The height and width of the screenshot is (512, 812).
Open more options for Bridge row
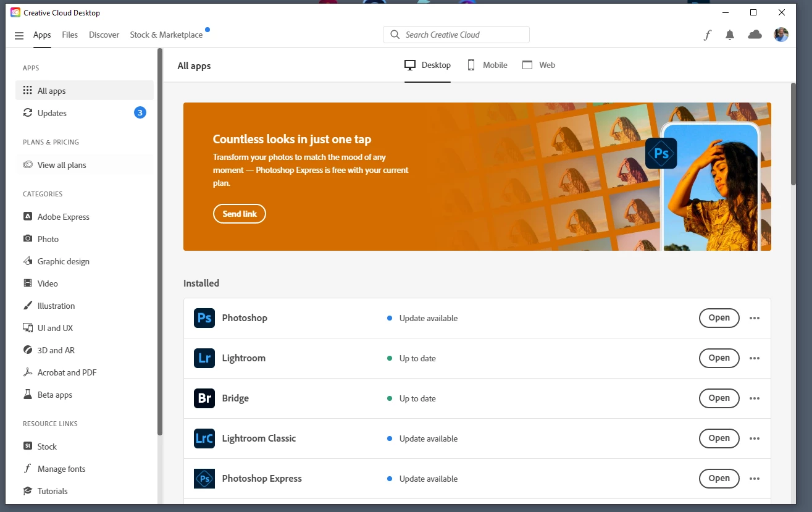(x=755, y=398)
